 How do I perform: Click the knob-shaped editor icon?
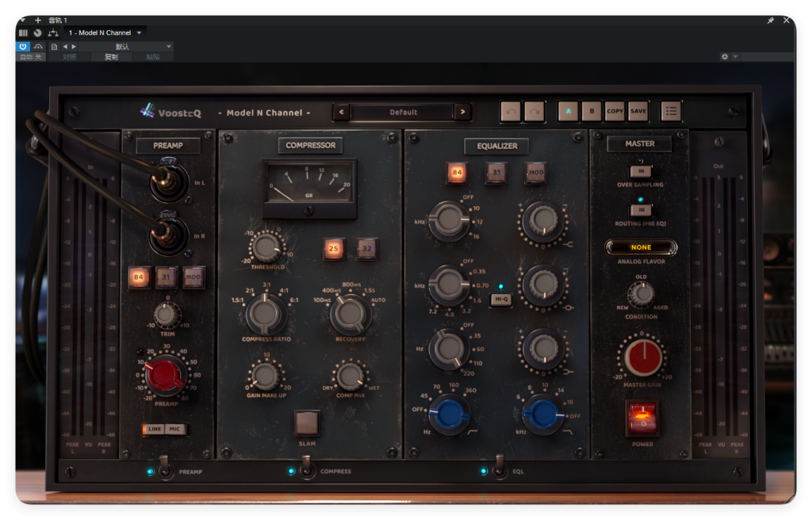click(x=38, y=32)
